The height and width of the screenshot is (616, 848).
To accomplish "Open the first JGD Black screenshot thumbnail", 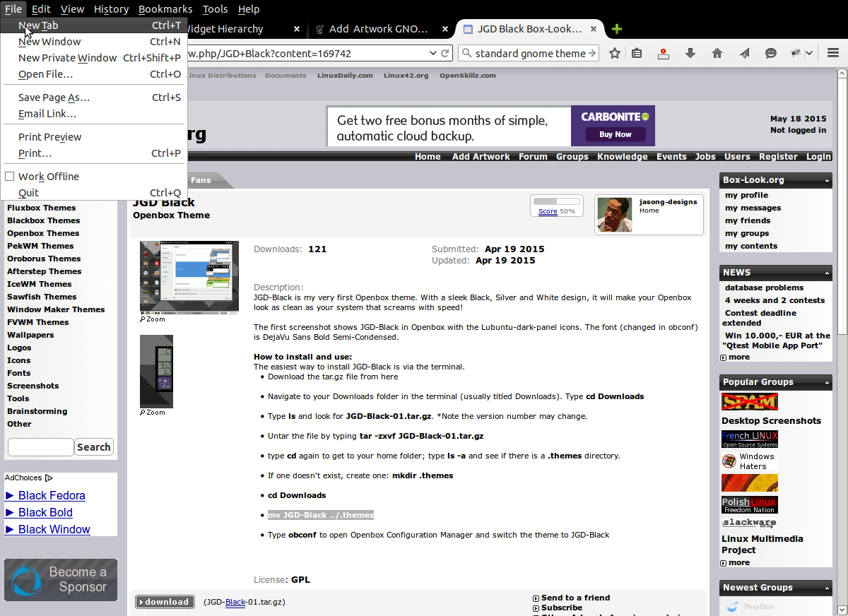I will [189, 278].
